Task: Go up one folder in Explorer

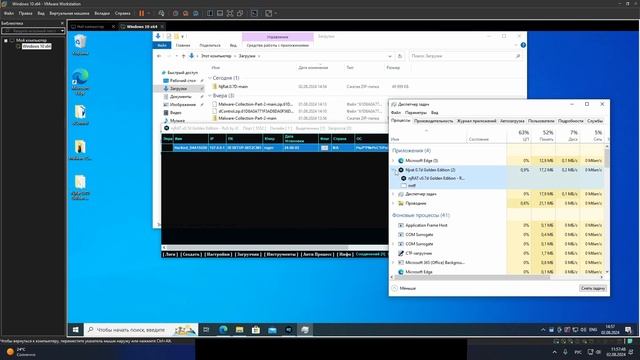Action: [x=183, y=56]
